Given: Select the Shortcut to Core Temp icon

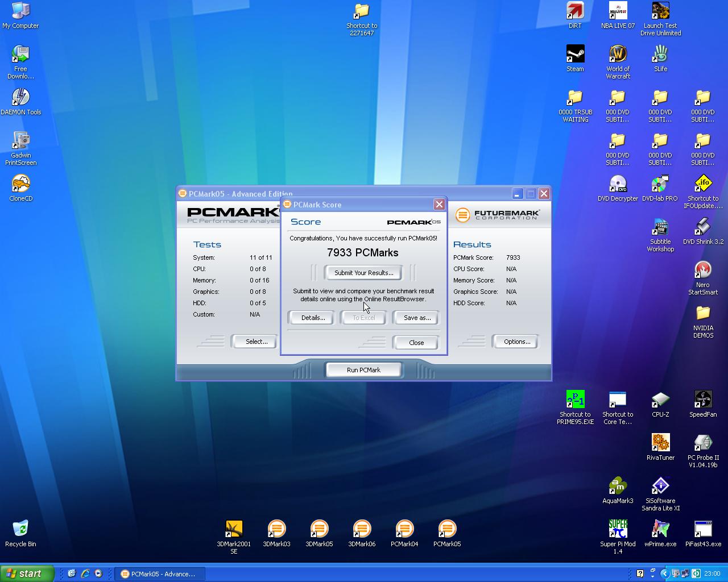Looking at the screenshot, I should point(618,408).
